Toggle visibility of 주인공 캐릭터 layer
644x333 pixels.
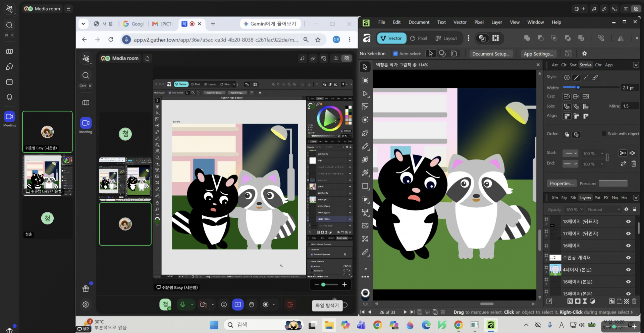pos(628,258)
